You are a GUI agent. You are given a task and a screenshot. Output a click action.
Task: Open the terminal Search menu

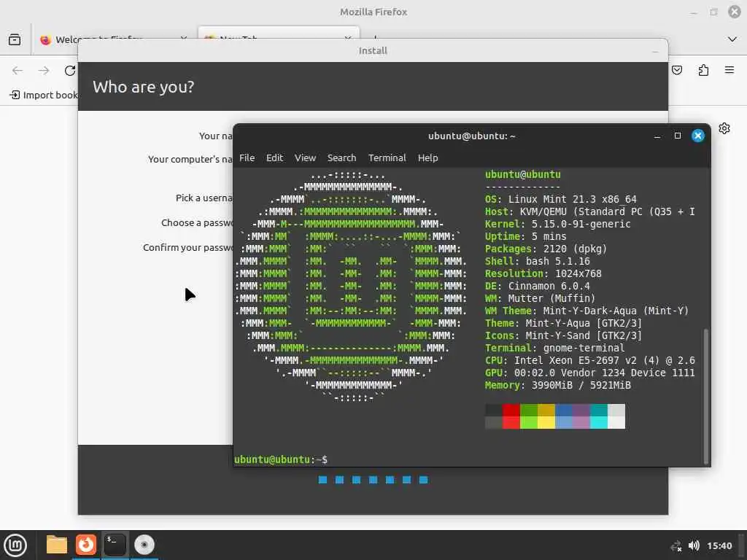tap(341, 158)
